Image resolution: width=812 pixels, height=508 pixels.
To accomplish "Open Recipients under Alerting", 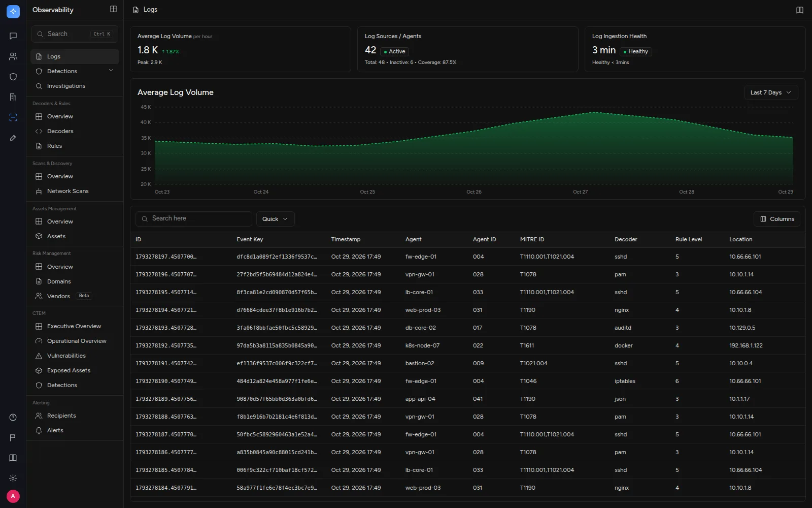I will (75, 416).
